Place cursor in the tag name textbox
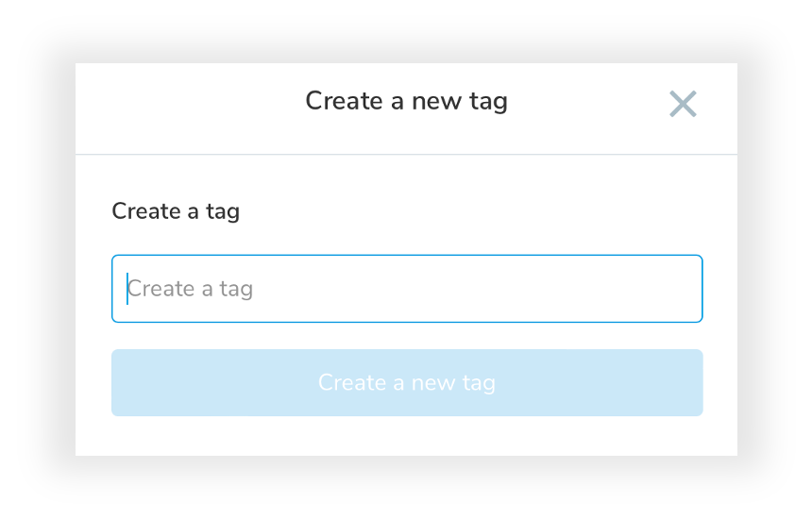The height and width of the screenshot is (519, 812). (407, 289)
